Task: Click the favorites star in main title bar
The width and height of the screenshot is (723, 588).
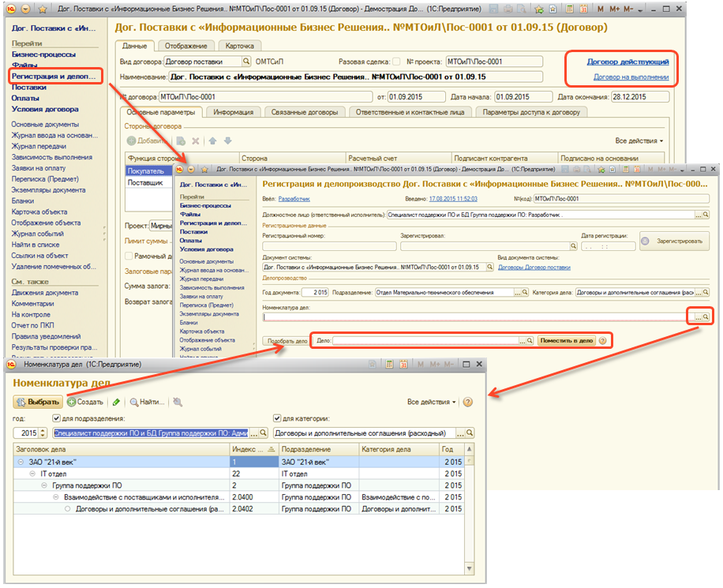Action: coord(42,8)
